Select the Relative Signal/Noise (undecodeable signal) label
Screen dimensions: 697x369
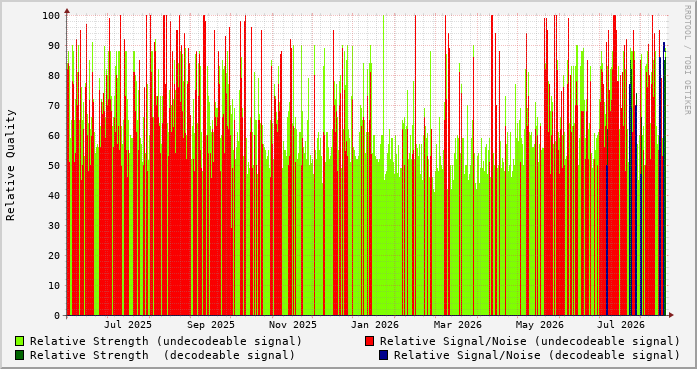click(x=530, y=341)
